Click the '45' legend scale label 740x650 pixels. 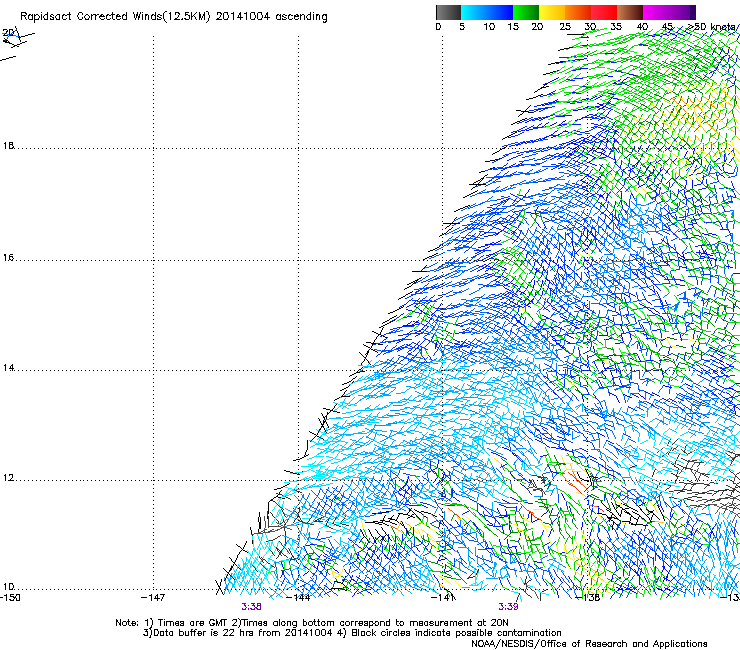pos(667,27)
